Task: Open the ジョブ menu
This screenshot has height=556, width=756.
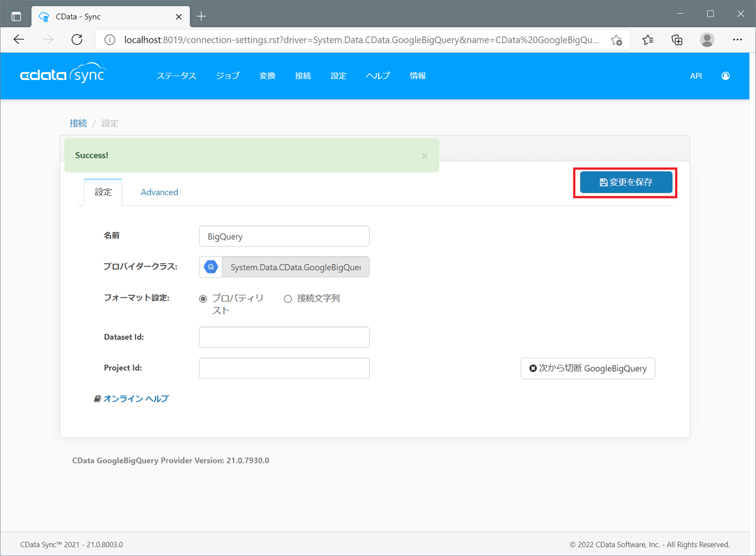Action: pos(228,76)
